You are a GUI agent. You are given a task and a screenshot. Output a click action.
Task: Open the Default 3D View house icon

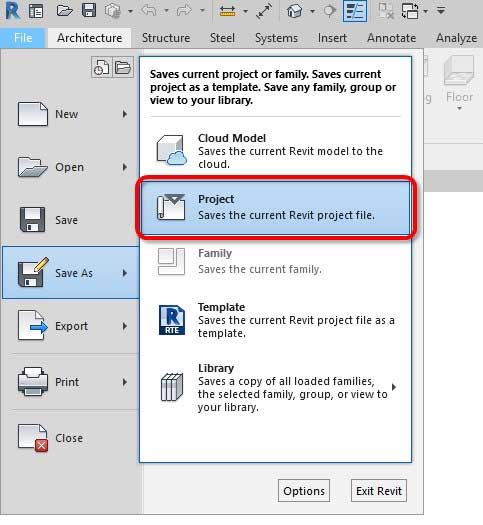pyautogui.click(x=294, y=11)
